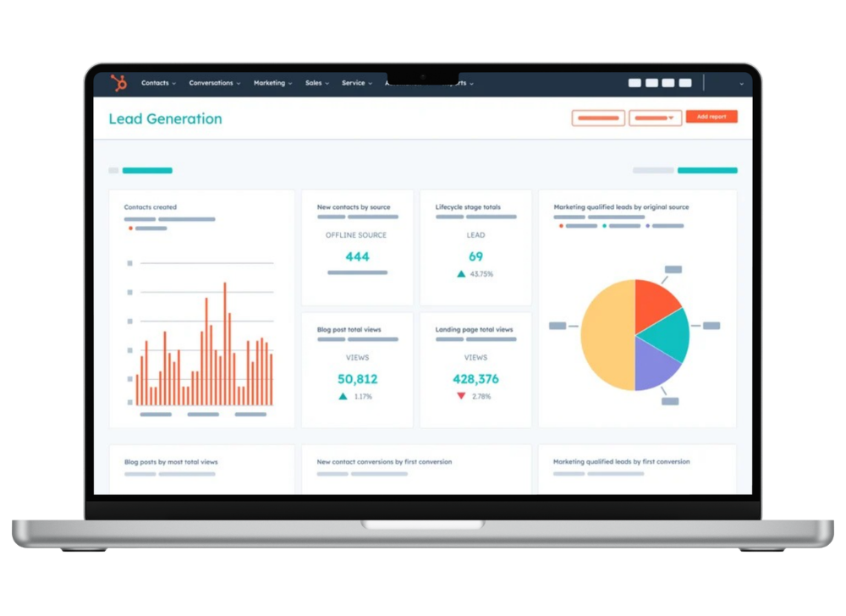Open the Service menu in the navbar

[355, 83]
